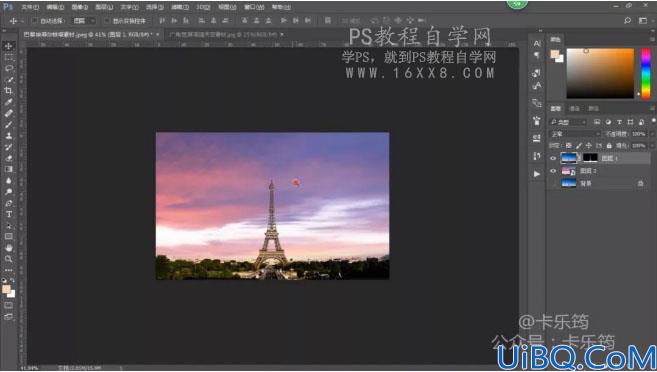Viewport: 657px width, 372px height.
Task: Hide layer 图层 2 with eye icon
Action: pos(553,171)
